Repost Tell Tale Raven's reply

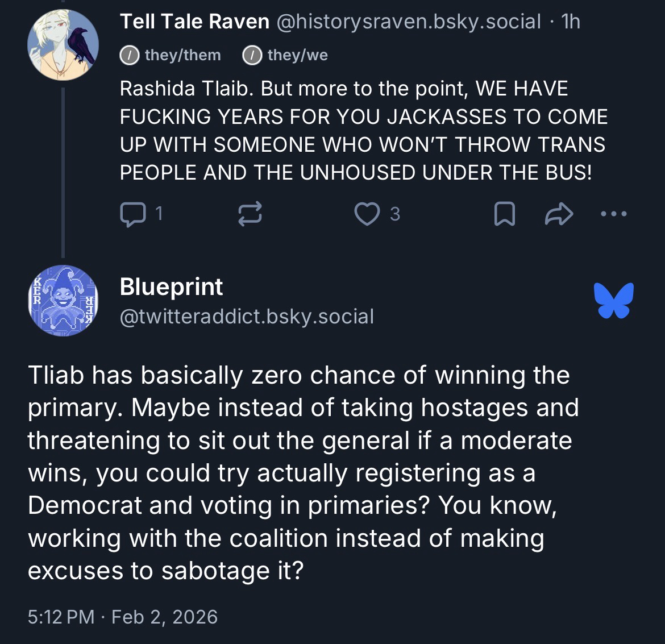pos(249,214)
